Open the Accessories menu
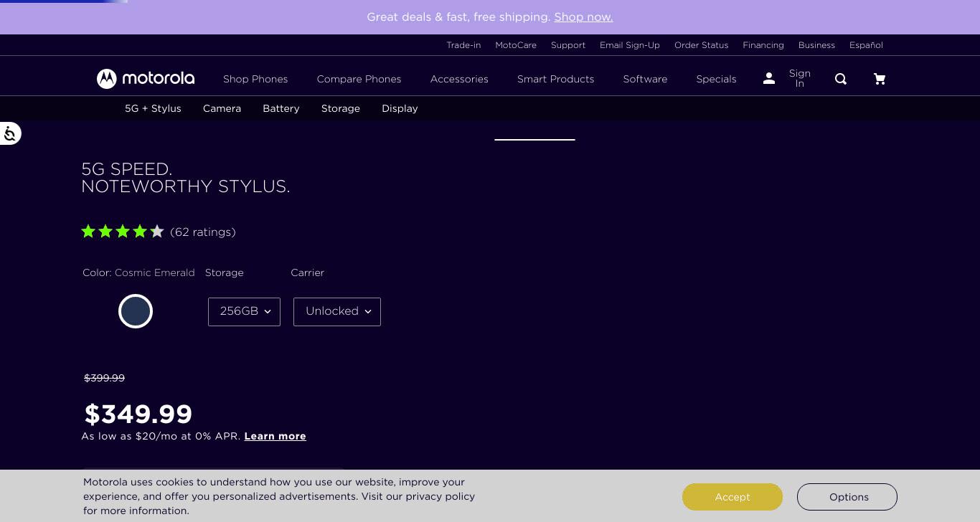Screen dimensions: 980x522 (x=459, y=79)
